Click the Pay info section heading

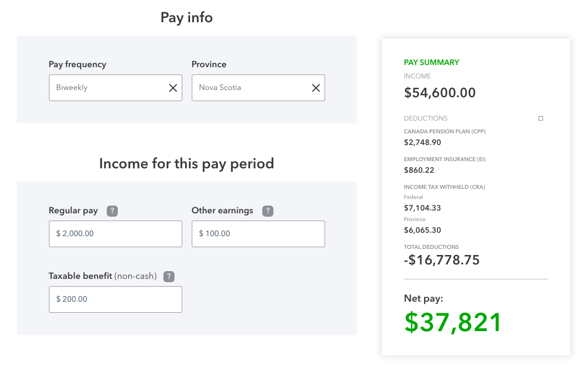186,17
